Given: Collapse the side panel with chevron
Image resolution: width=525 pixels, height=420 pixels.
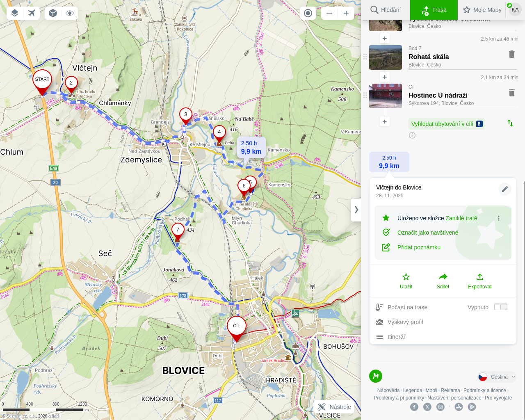Looking at the screenshot, I should (356, 210).
